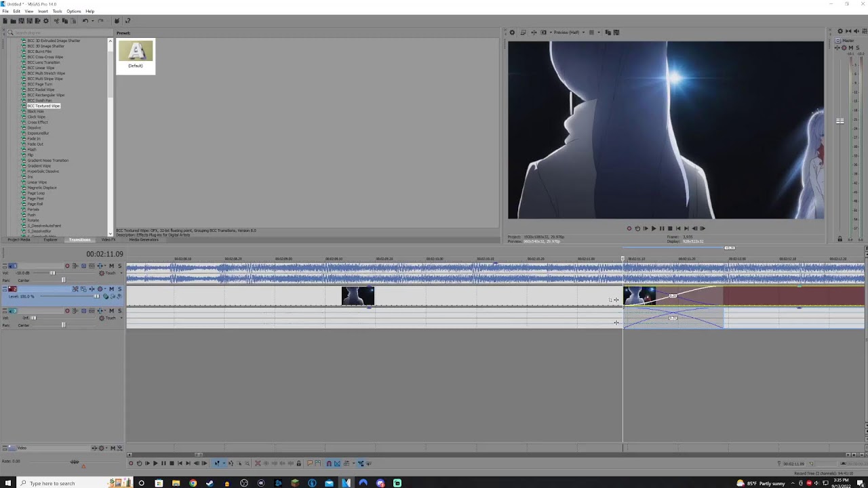Click the What's This help icon

click(127, 21)
